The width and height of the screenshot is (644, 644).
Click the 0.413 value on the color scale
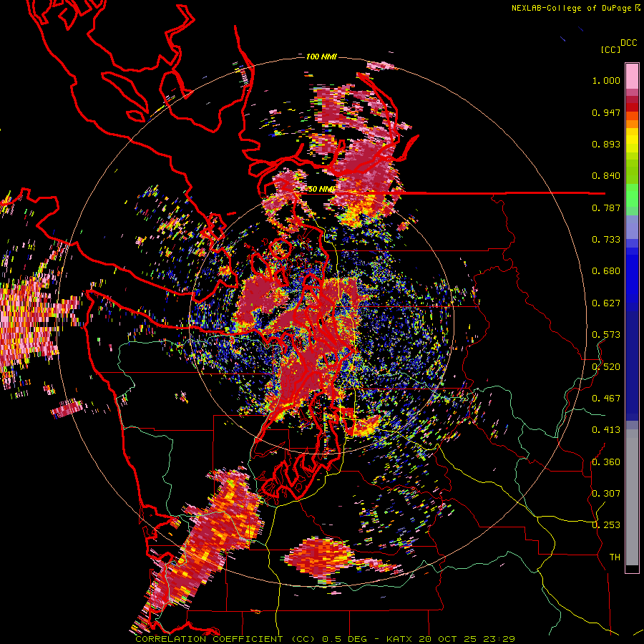(x=606, y=430)
